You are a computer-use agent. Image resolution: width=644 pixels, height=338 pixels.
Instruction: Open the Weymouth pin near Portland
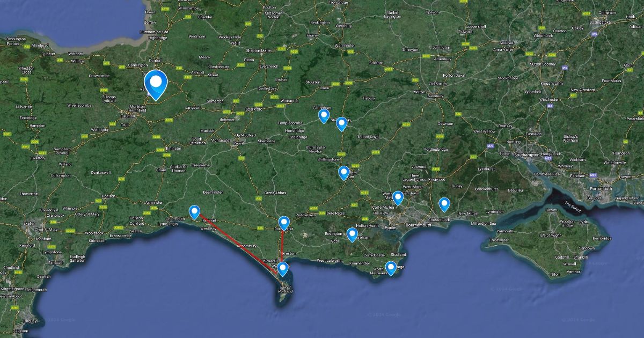[282, 269]
